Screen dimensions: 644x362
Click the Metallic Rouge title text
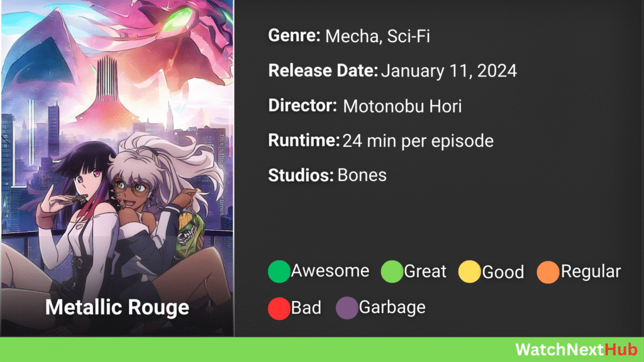pos(117,308)
